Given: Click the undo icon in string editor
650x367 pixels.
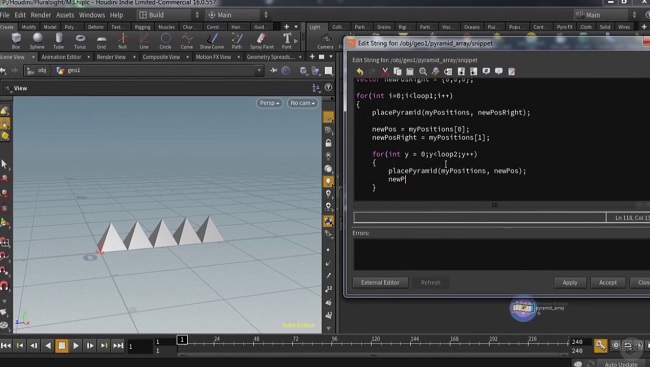Looking at the screenshot, I should [x=359, y=71].
